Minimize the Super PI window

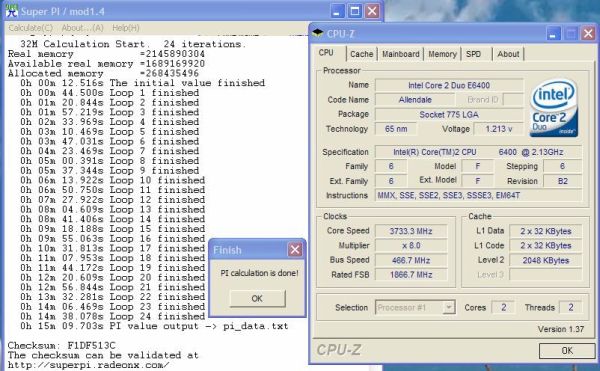[x=337, y=11]
